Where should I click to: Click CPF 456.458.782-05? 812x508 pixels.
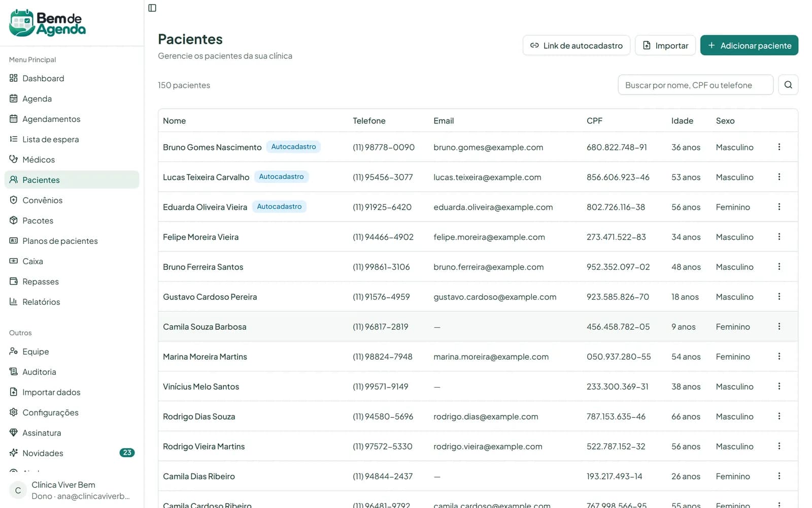coord(618,327)
